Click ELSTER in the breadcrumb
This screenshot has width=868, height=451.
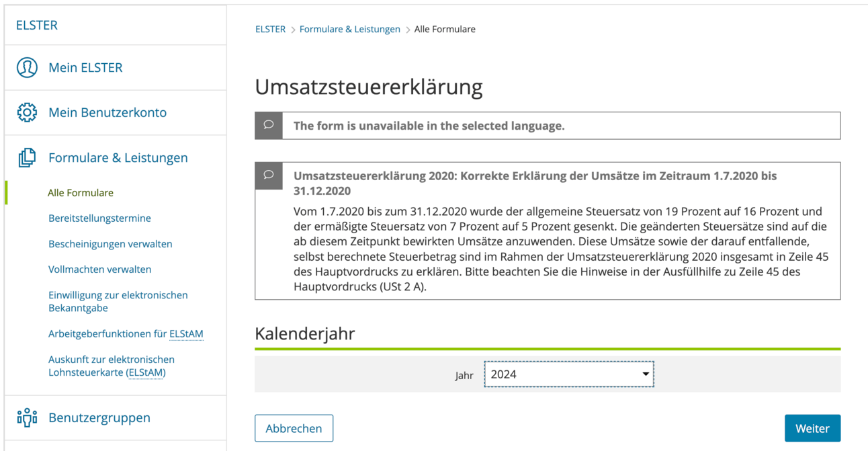(x=270, y=30)
